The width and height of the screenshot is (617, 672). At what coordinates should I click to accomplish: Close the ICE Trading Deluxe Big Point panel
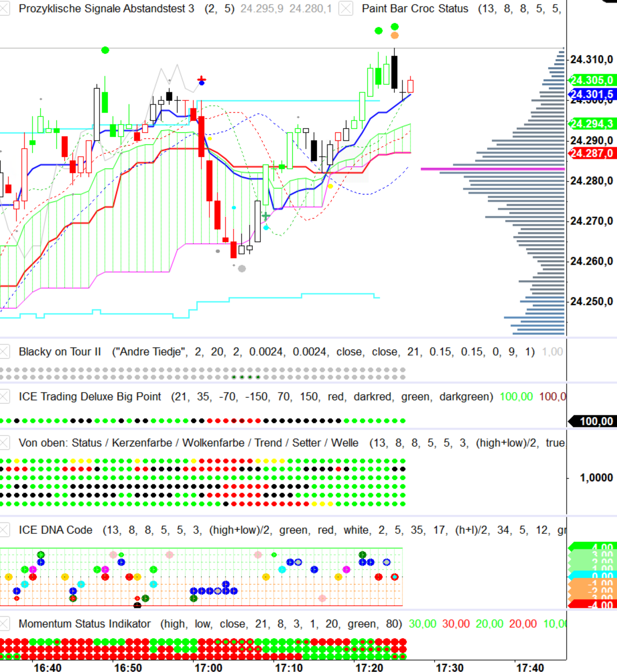click(x=4, y=396)
